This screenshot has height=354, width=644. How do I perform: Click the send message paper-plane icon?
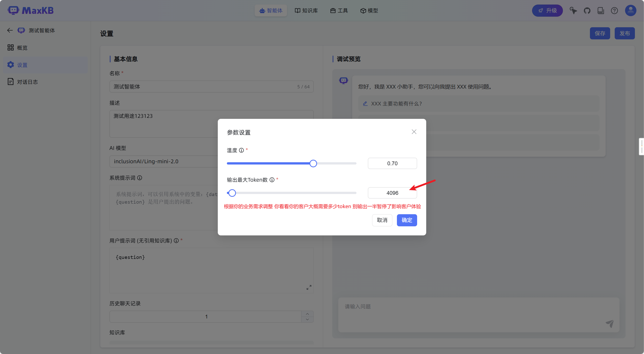(x=610, y=323)
